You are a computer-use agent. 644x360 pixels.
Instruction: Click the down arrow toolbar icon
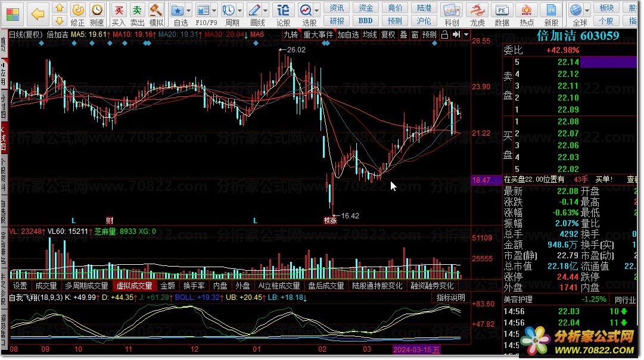60,20
